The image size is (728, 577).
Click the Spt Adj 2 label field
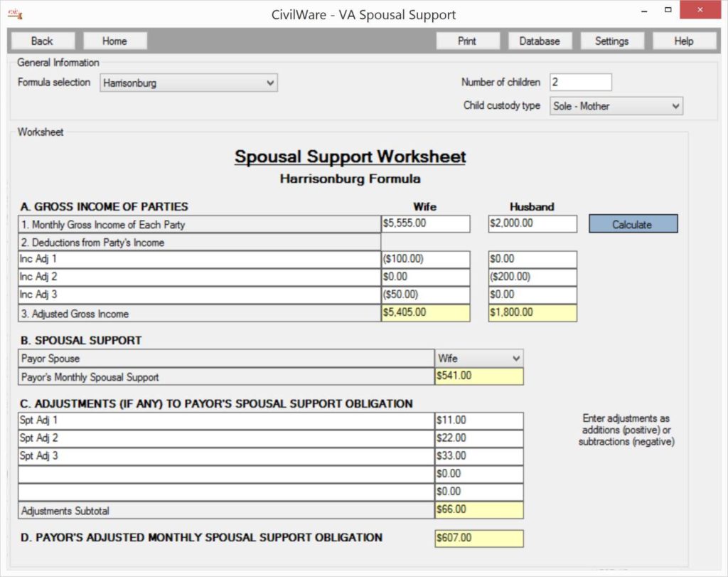coord(226,438)
